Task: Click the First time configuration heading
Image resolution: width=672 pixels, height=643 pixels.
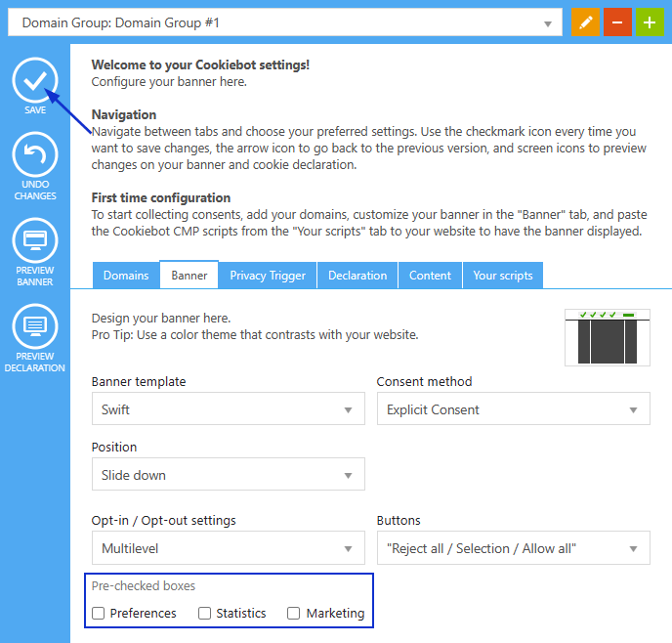Action: 161,198
